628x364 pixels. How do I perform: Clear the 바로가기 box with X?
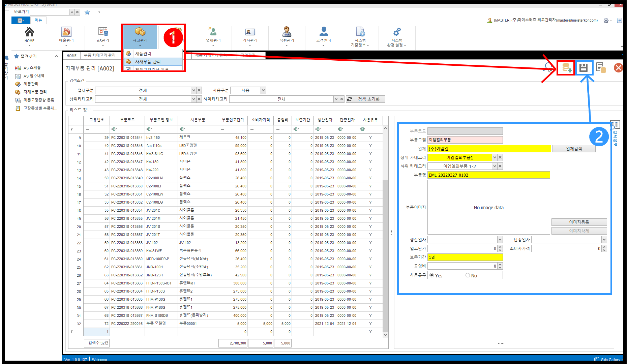[77, 12]
